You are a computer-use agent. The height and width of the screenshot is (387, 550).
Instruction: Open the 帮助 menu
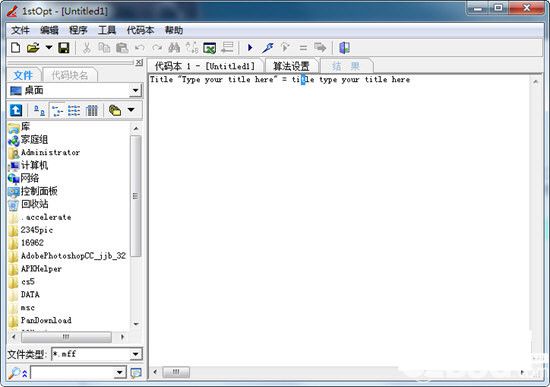coord(174,30)
